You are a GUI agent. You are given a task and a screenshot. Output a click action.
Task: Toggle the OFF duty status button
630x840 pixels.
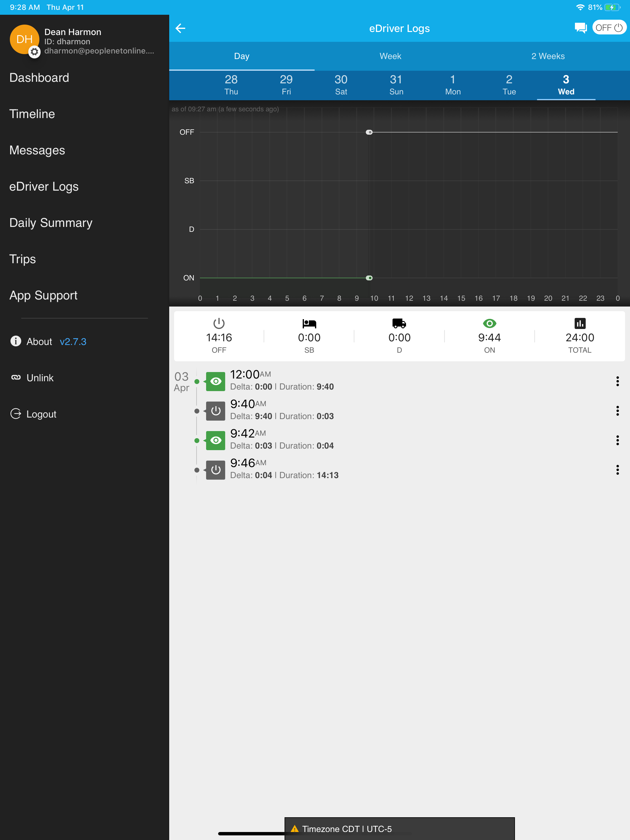609,28
